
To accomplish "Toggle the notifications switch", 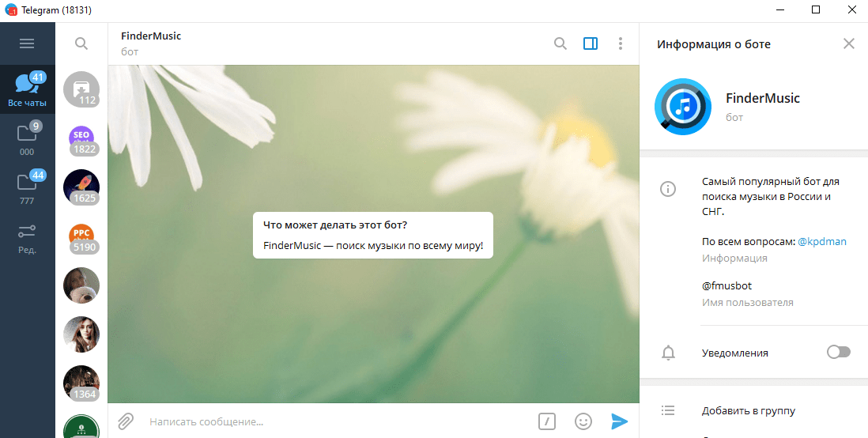I will coord(838,352).
